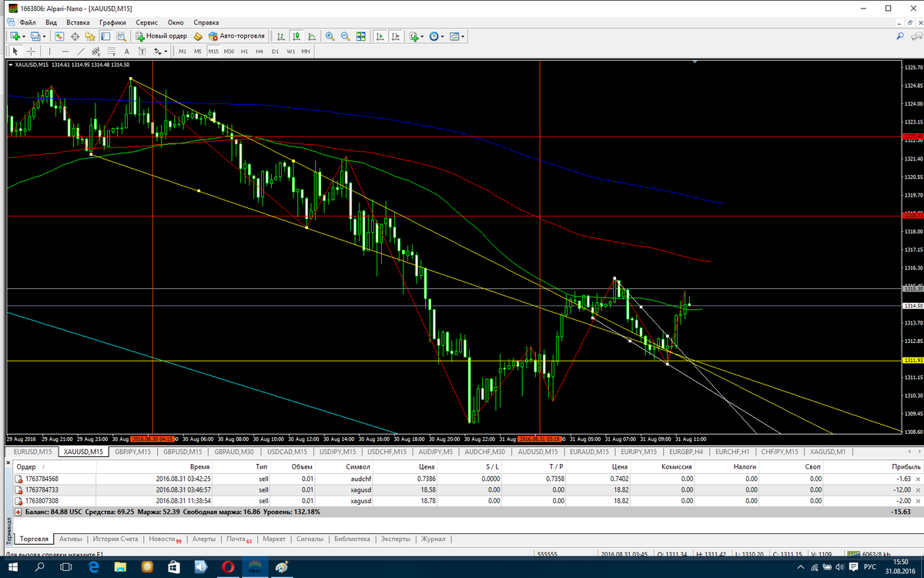Select the Fibonacci retracement tool
This screenshot has height=578, width=924.
click(110, 51)
